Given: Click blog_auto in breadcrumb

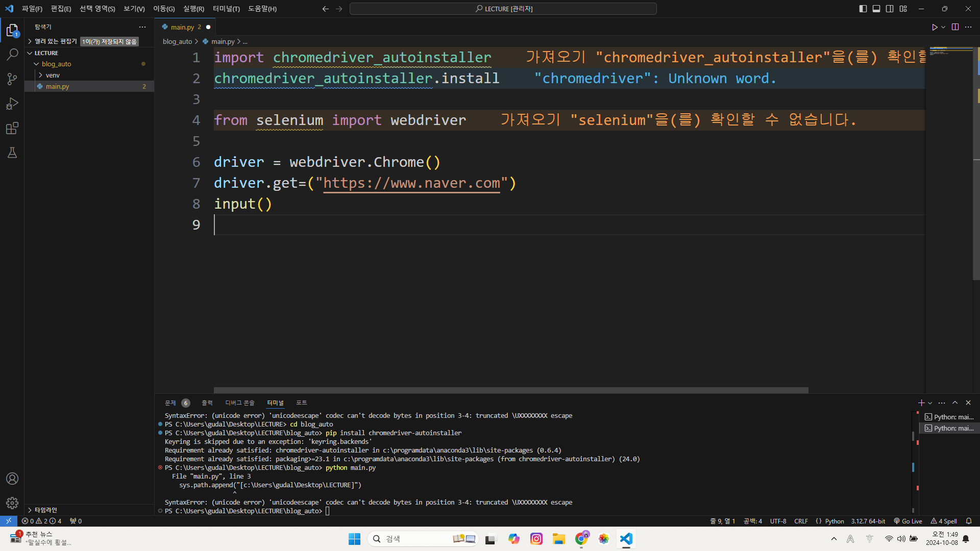Looking at the screenshot, I should click(177, 41).
